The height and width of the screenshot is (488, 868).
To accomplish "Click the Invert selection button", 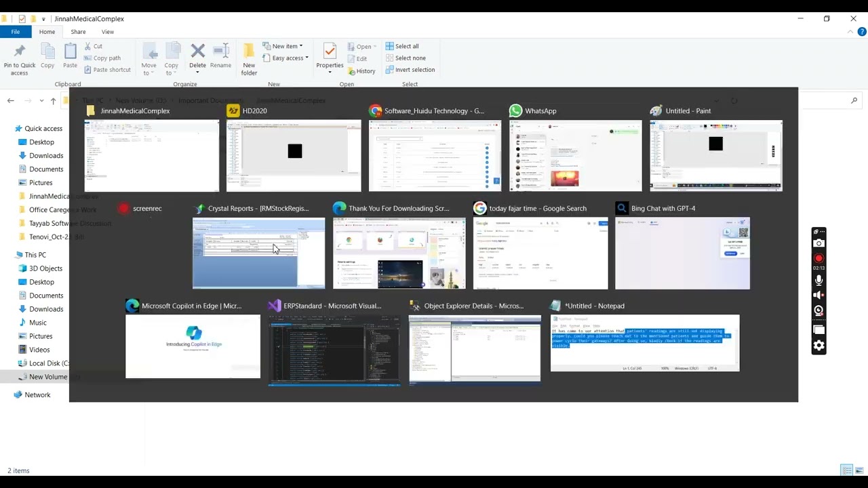I will 410,70.
